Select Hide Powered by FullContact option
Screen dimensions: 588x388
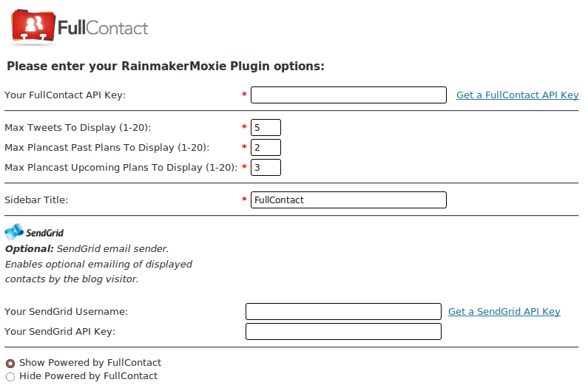pos(10,376)
